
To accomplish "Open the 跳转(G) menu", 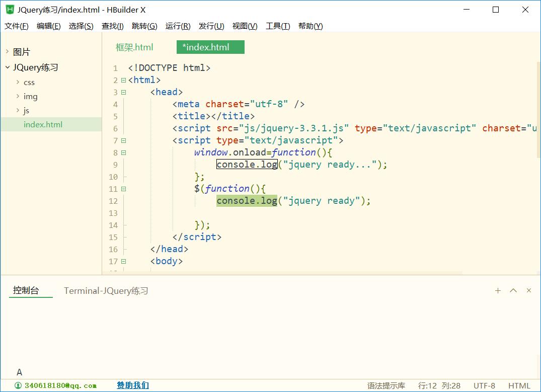I will 144,26.
